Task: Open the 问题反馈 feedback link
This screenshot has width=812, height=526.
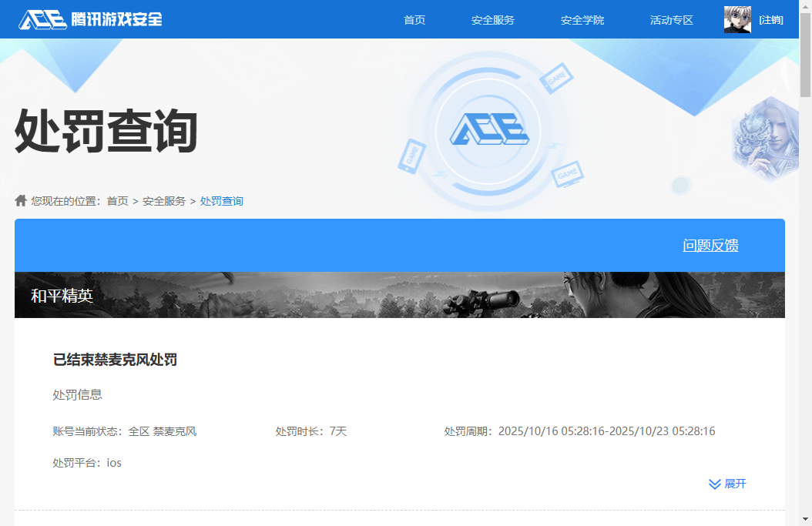Action: tap(710, 246)
